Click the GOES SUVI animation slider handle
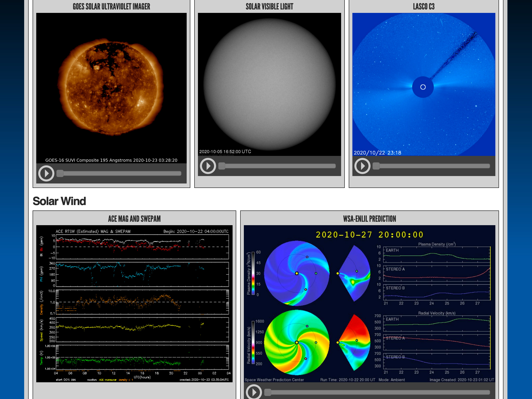Viewport: 532px width, 399px height. (60, 173)
